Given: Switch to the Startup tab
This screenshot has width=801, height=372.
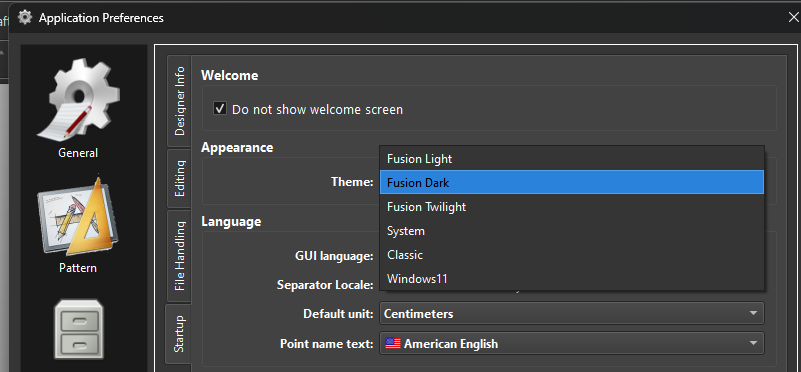Looking at the screenshot, I should pyautogui.click(x=178, y=334).
